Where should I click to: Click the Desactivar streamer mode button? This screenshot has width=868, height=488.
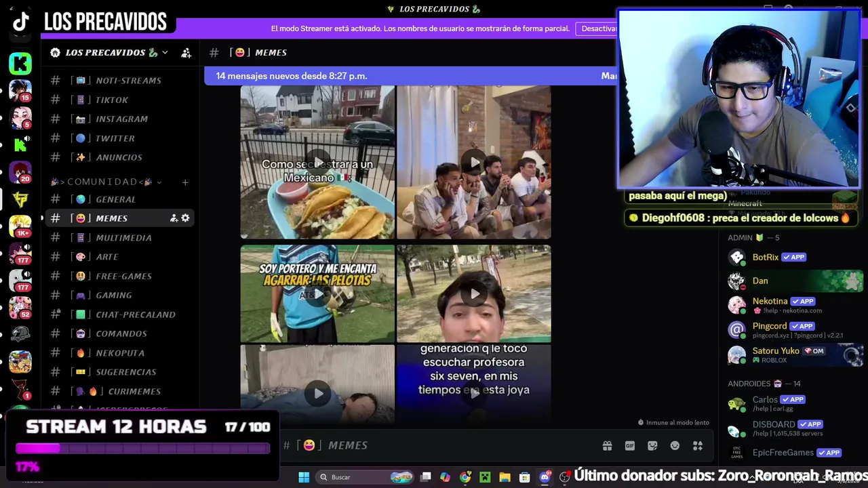click(x=599, y=28)
